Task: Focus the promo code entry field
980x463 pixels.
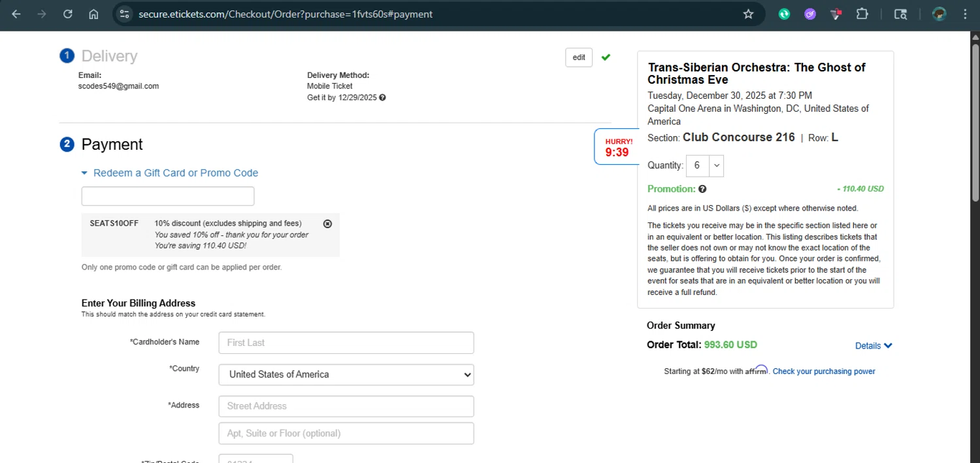Action: 168,196
